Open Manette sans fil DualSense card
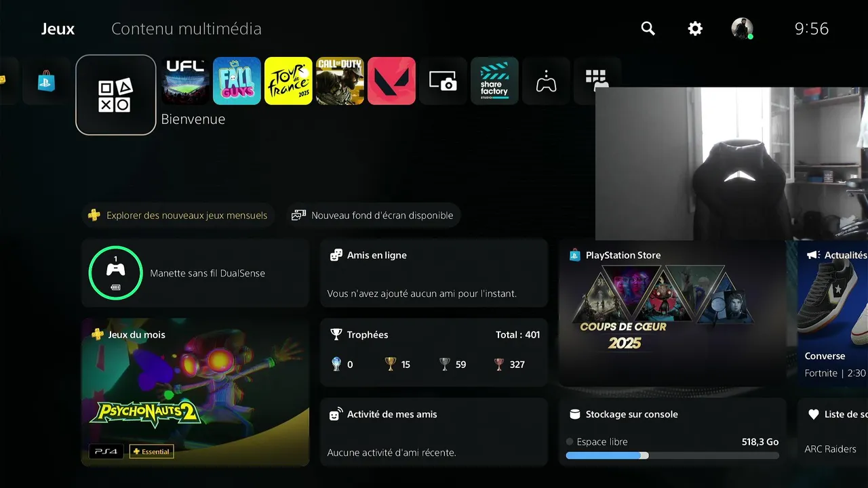Screen dimensions: 868x488 click(195, 273)
